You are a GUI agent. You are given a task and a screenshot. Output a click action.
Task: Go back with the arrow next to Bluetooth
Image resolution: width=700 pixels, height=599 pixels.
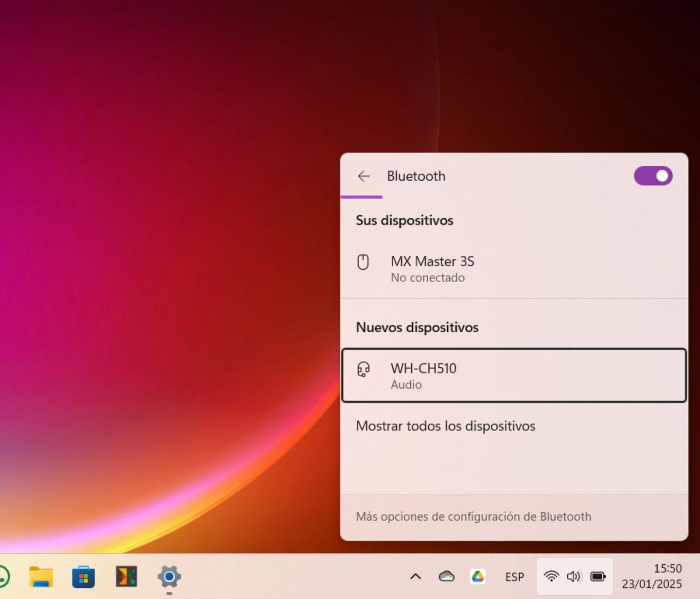pos(364,176)
